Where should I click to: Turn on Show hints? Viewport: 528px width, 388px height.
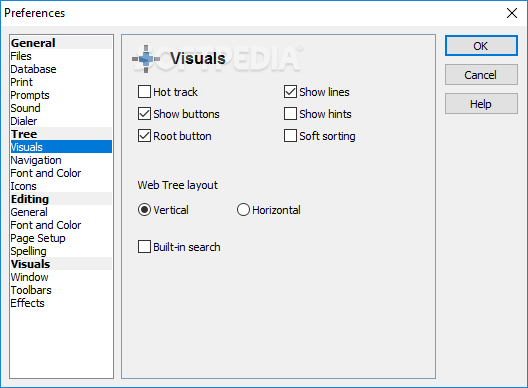pyautogui.click(x=290, y=114)
